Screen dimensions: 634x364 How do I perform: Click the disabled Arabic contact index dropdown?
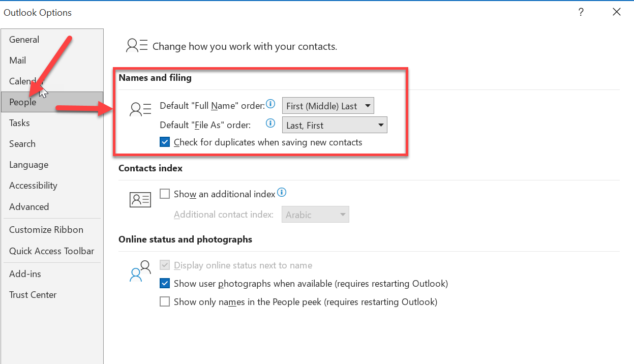click(315, 215)
